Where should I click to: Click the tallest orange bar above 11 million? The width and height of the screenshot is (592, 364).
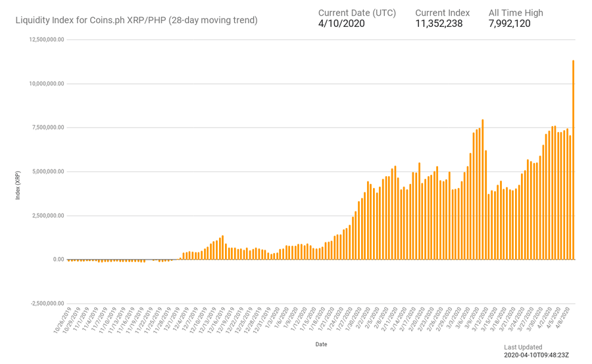[573, 160]
